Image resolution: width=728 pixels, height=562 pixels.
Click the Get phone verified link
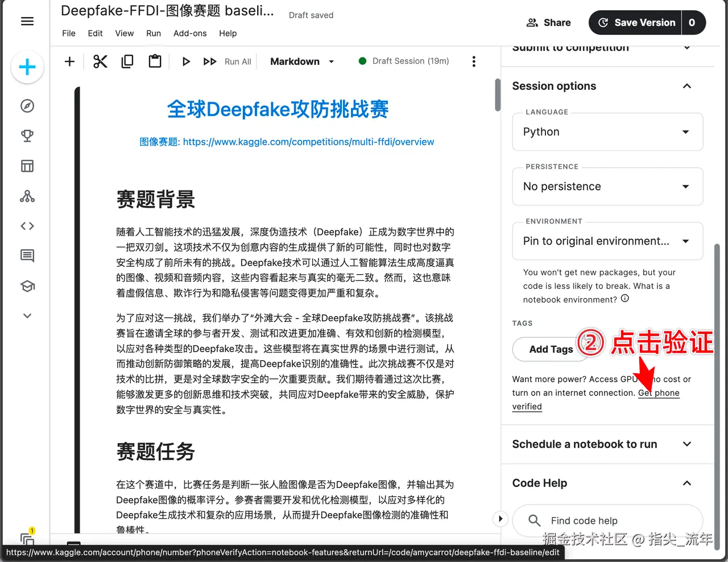point(659,393)
